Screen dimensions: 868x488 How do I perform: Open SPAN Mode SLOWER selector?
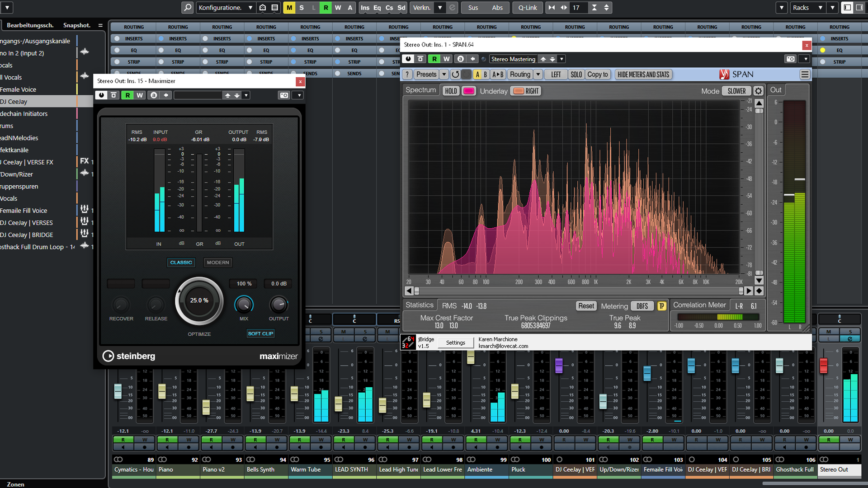click(x=736, y=91)
